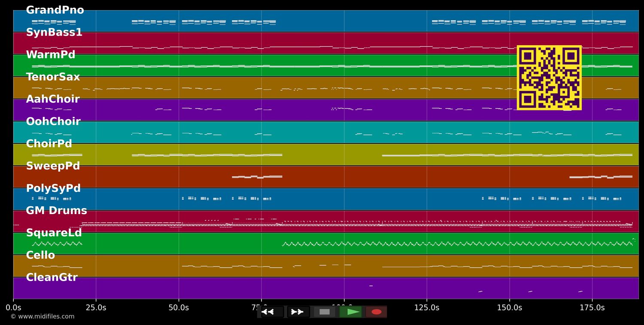644x325 pixels.
Task: Mute the WarmPd track
Action: [x=51, y=54]
